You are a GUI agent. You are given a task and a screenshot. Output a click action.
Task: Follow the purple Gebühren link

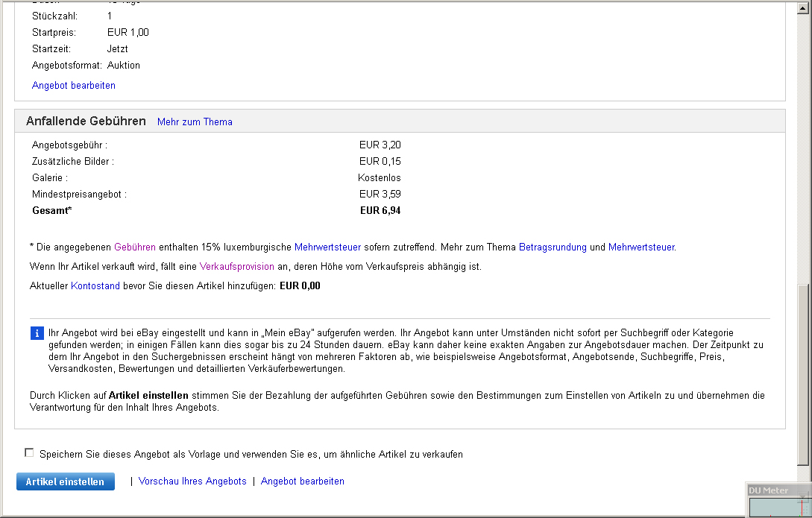tap(135, 247)
